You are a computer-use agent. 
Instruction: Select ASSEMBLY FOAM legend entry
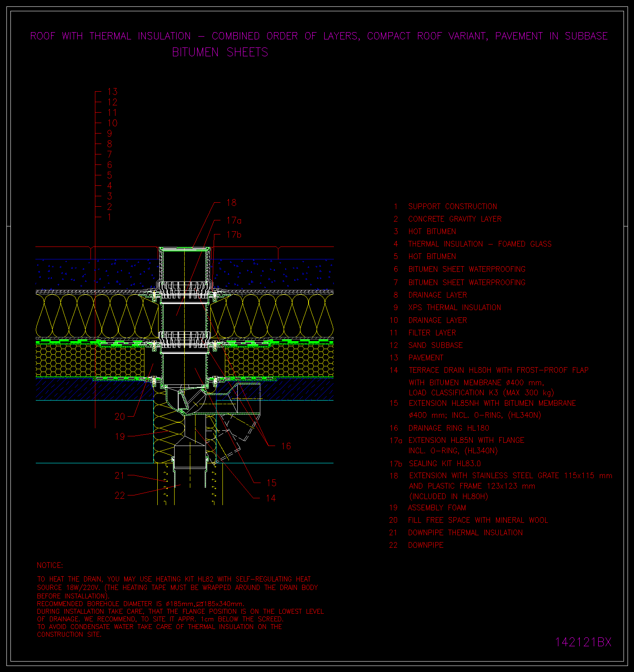pyautogui.click(x=437, y=508)
